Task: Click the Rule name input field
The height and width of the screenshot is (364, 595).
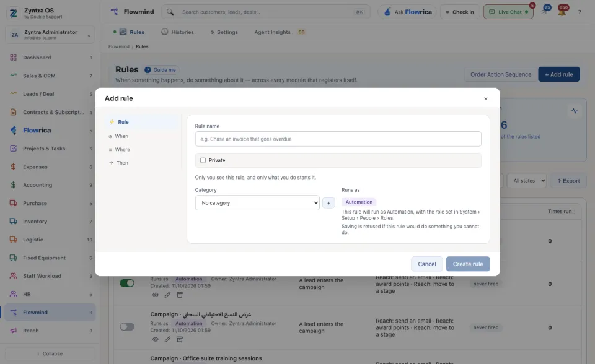Action: click(x=338, y=139)
